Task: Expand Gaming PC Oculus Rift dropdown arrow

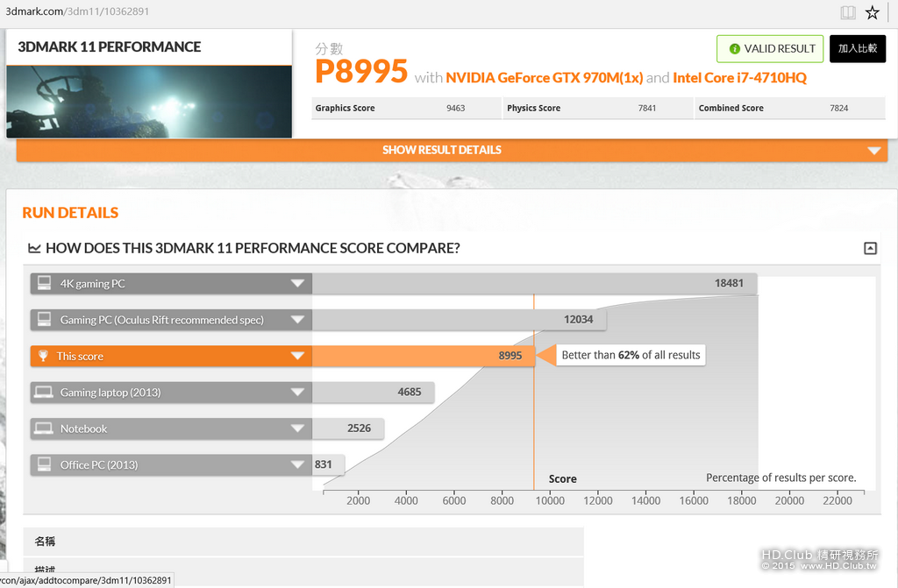Action: (x=297, y=320)
